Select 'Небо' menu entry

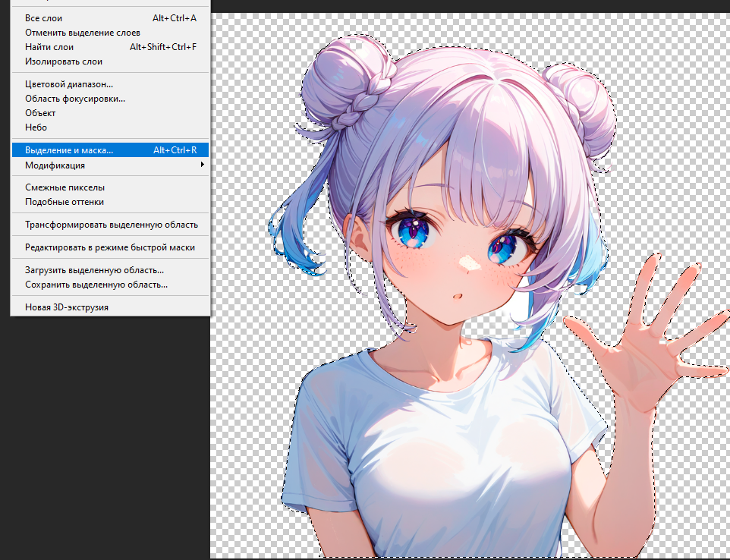(x=110, y=127)
